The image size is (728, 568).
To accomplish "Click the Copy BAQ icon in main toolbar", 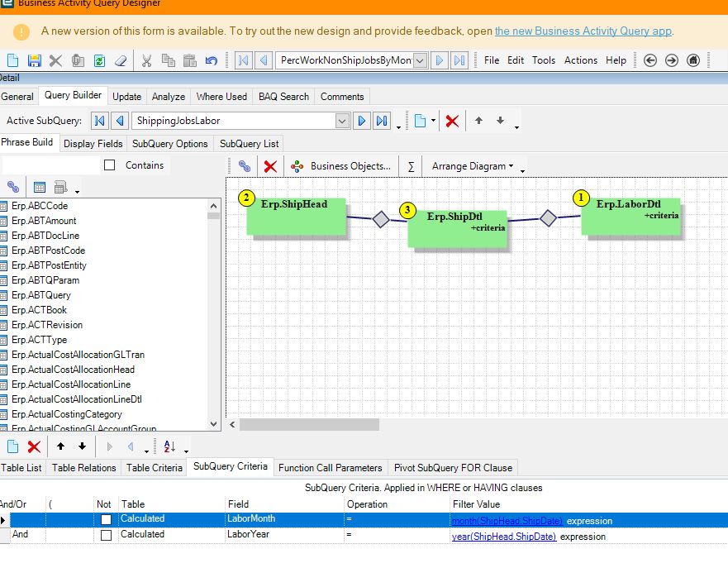I will 78,60.
